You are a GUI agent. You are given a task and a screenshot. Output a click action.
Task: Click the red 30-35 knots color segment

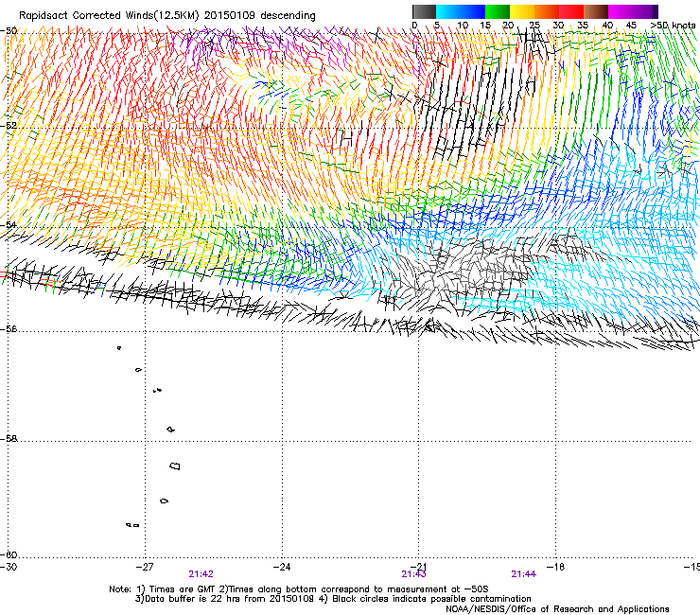(571, 11)
